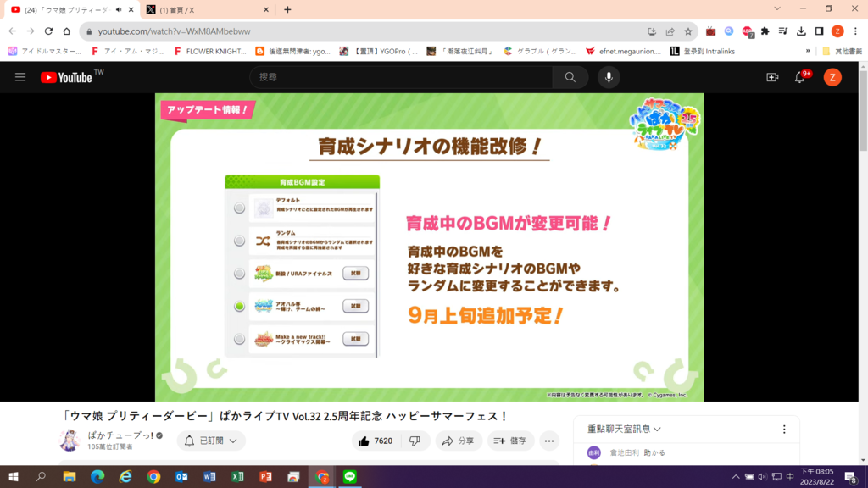Open the efnet.megaunion bookmark
Image resolution: width=868 pixels, height=488 pixels.
623,52
